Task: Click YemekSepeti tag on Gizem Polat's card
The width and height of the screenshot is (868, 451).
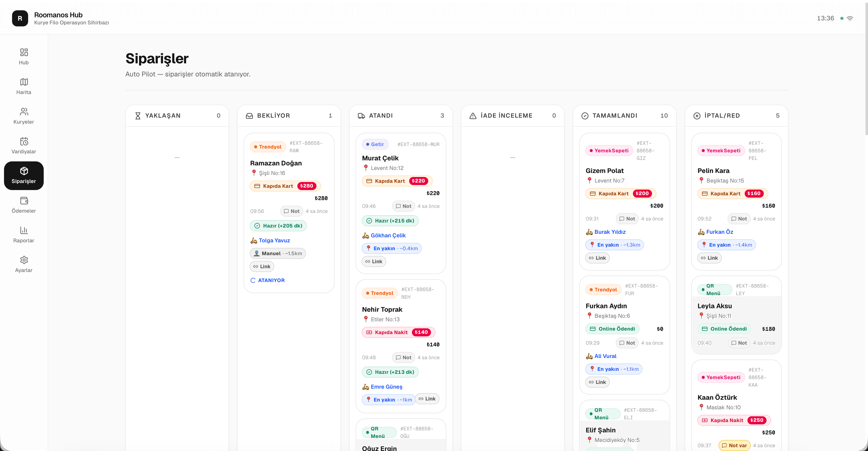Action: pos(609,150)
